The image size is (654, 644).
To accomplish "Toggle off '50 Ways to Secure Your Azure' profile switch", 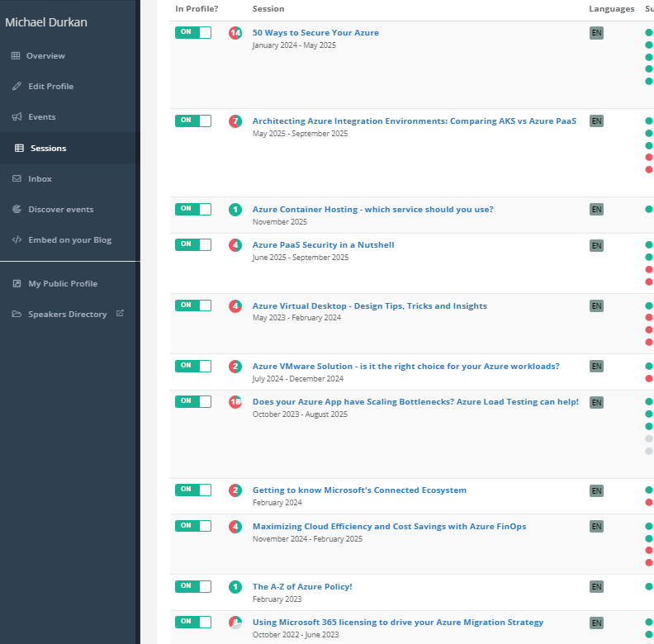I will [192, 33].
